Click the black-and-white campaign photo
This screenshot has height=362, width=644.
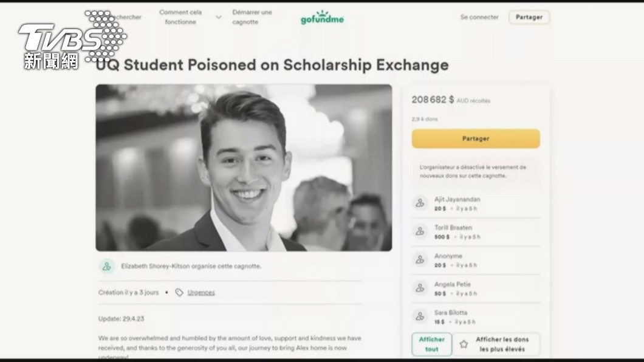point(244,168)
